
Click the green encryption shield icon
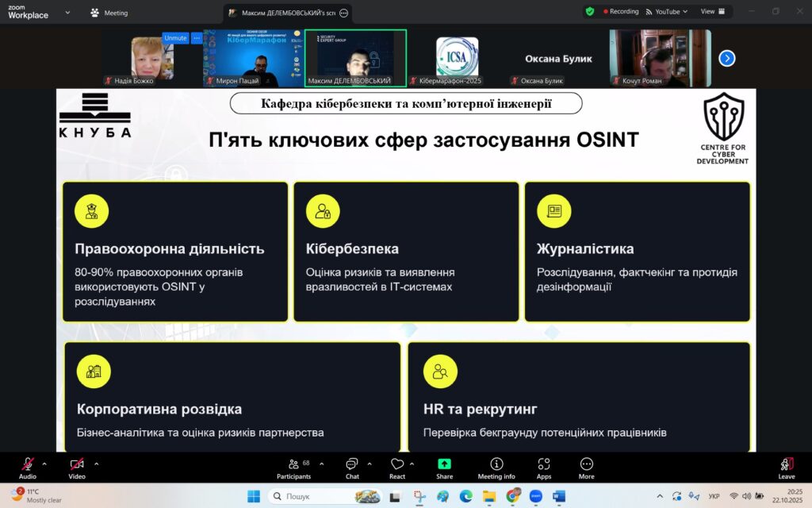(589, 12)
